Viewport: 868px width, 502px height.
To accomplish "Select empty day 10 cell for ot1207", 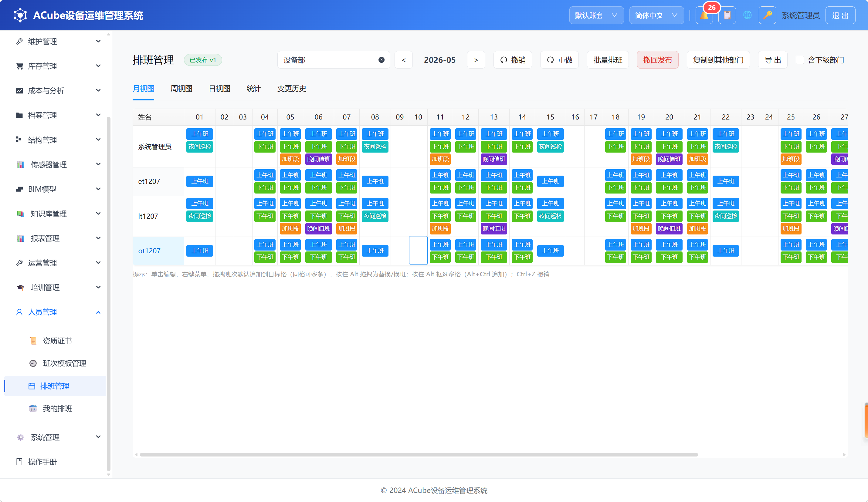I will pyautogui.click(x=418, y=251).
